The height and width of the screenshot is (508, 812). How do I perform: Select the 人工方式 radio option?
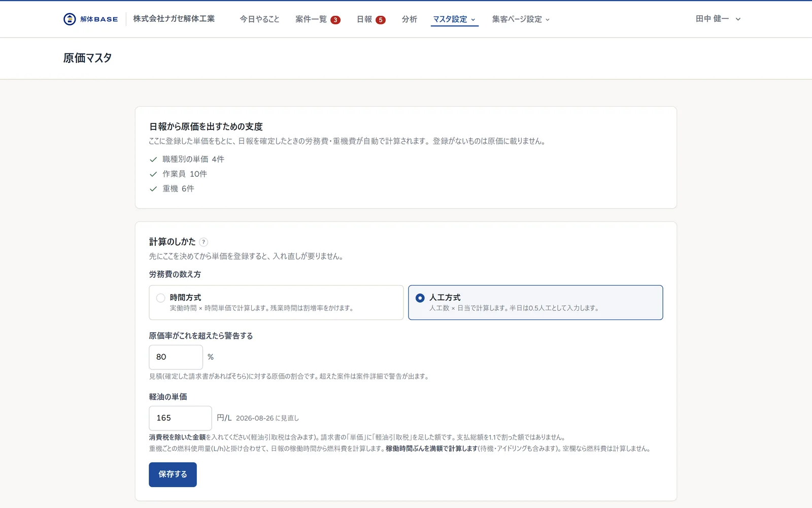535,302
